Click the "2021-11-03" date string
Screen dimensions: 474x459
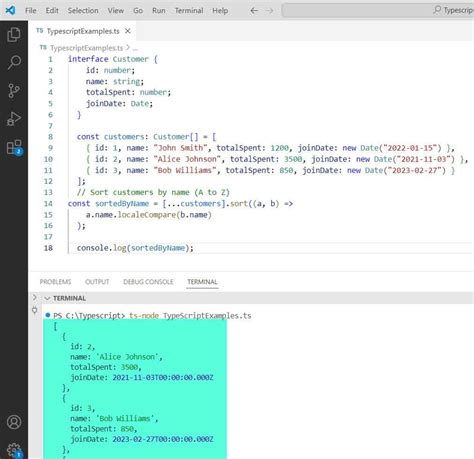tap(425, 159)
